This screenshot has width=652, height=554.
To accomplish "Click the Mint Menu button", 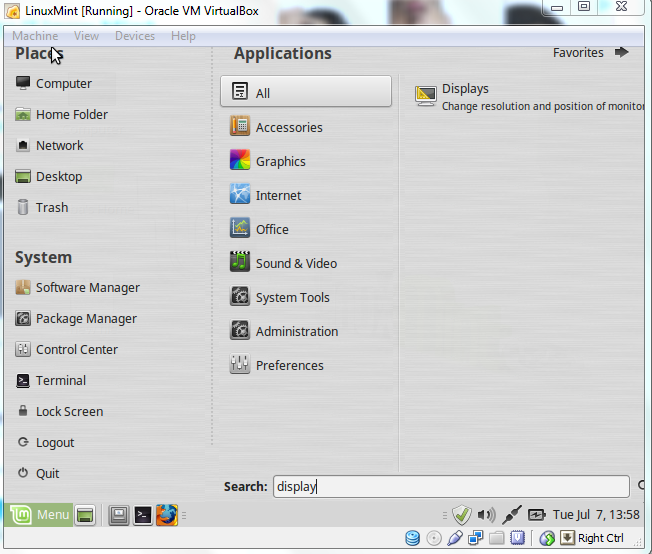I will point(38,515).
